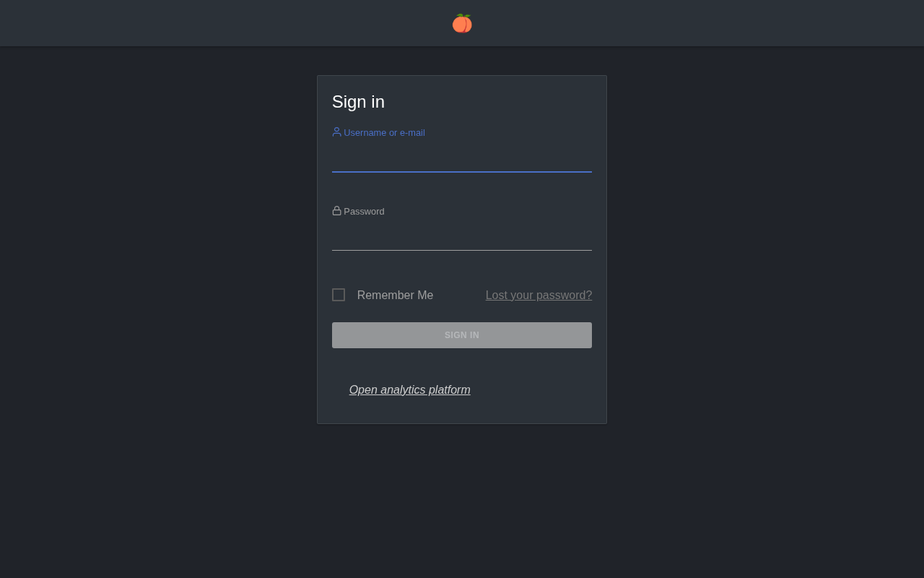Click the grey underline of the password field
The width and height of the screenshot is (924, 578).
tap(462, 250)
